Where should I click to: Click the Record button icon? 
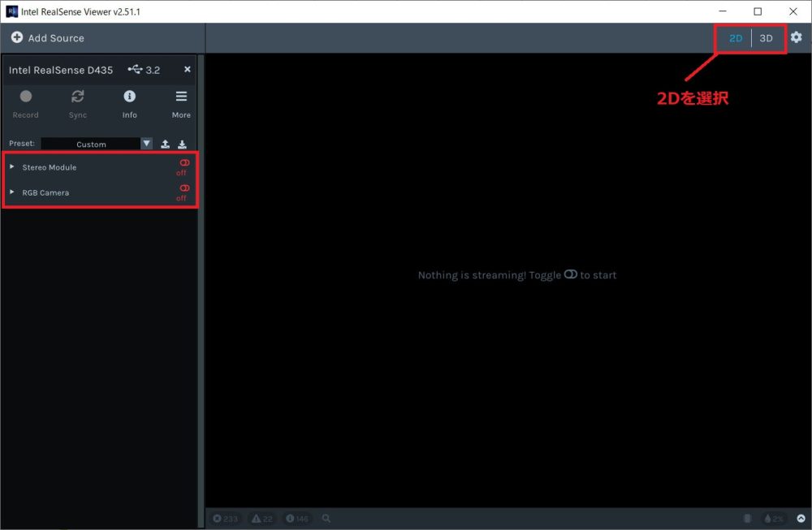[x=25, y=97]
